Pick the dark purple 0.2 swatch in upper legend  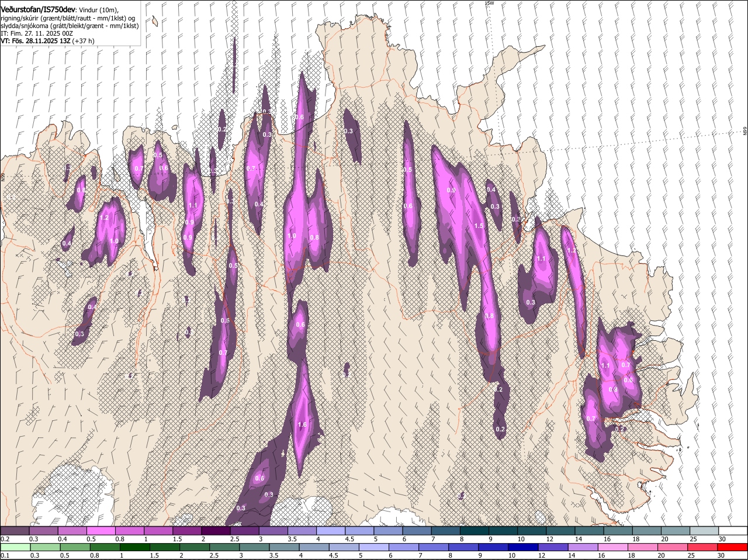click(x=15, y=531)
